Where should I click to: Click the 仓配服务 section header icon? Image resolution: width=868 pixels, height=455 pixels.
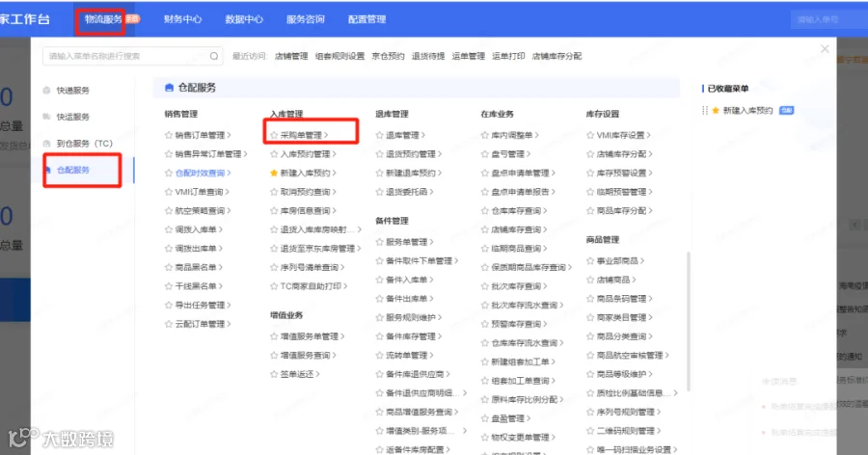point(170,88)
